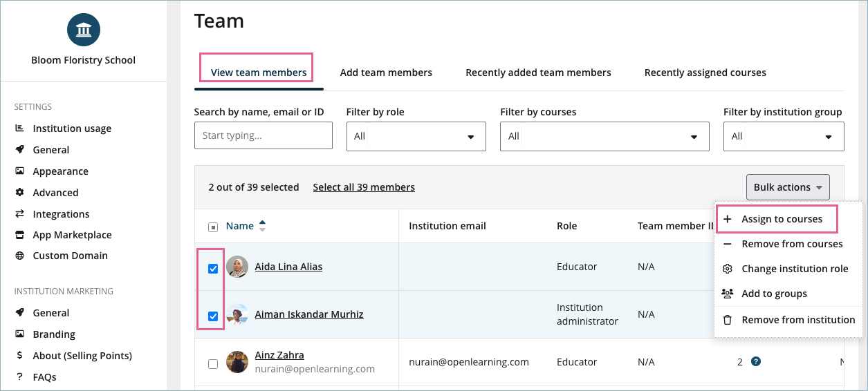Click the Bulk actions button
868x391 pixels.
pos(787,187)
